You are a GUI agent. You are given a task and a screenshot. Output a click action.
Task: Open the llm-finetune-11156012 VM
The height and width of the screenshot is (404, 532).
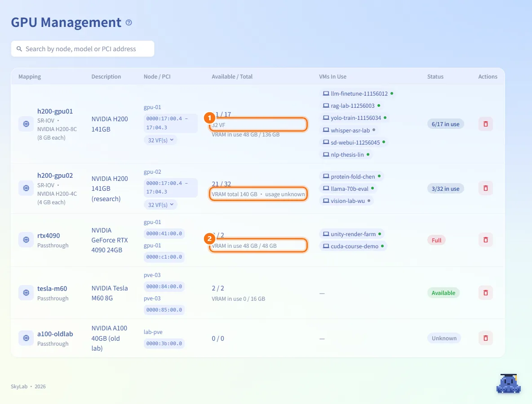click(358, 93)
